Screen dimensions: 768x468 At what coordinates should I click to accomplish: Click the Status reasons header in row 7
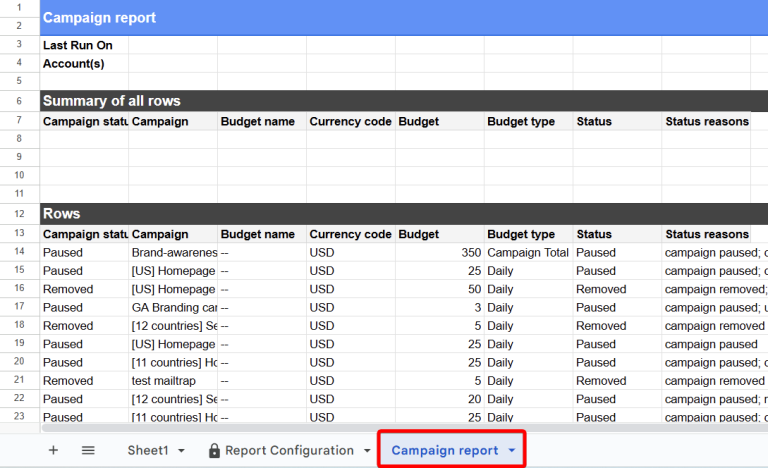[706, 122]
